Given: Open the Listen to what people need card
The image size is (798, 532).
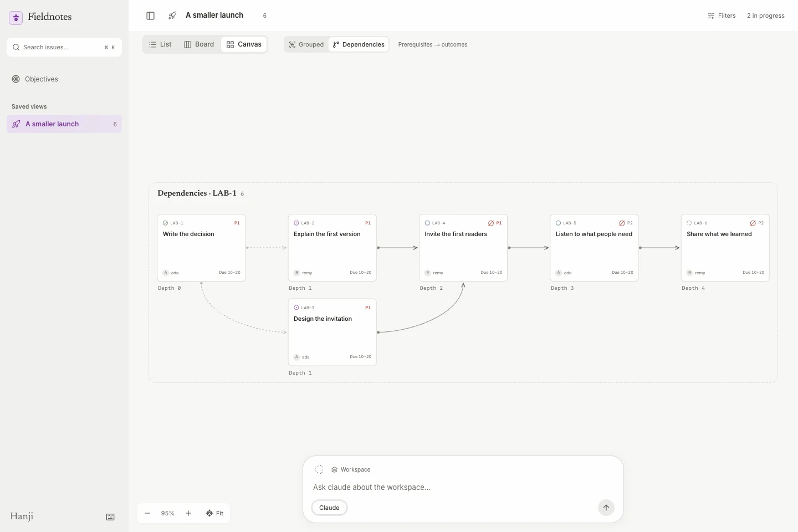Looking at the screenshot, I should pos(594,248).
